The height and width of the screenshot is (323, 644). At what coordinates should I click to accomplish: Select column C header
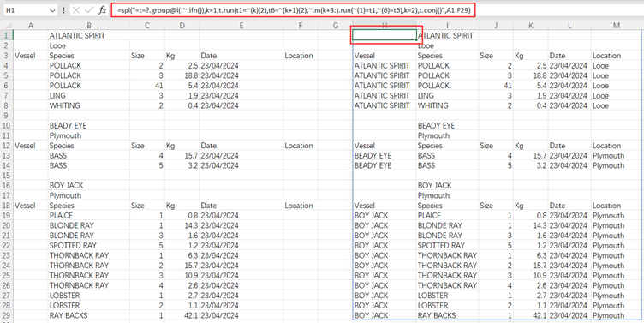tap(147, 26)
